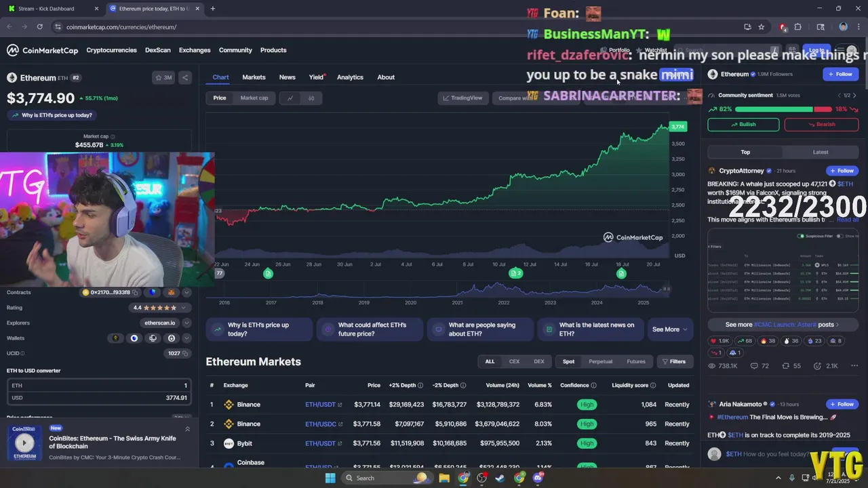Click the info icon next to Liquidity score
Screen dimensions: 868x488
(653, 385)
